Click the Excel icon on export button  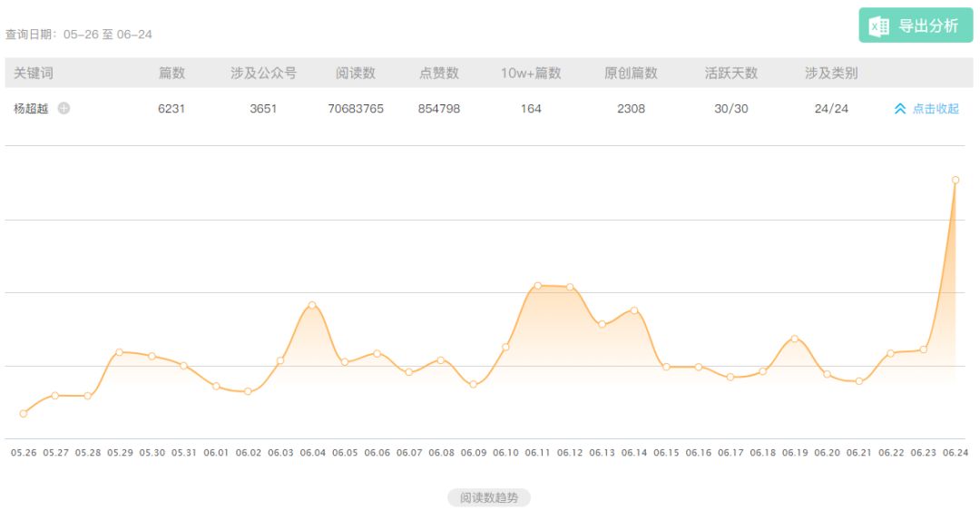[x=878, y=26]
